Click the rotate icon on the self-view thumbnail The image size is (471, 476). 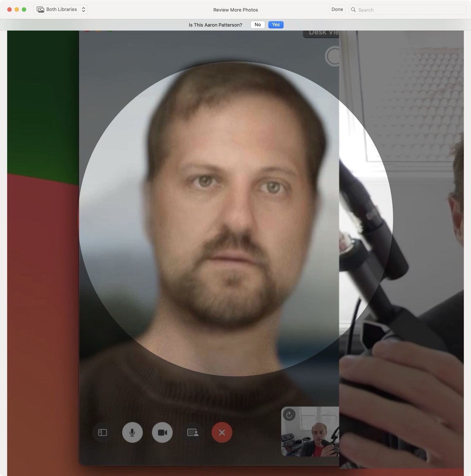289,415
